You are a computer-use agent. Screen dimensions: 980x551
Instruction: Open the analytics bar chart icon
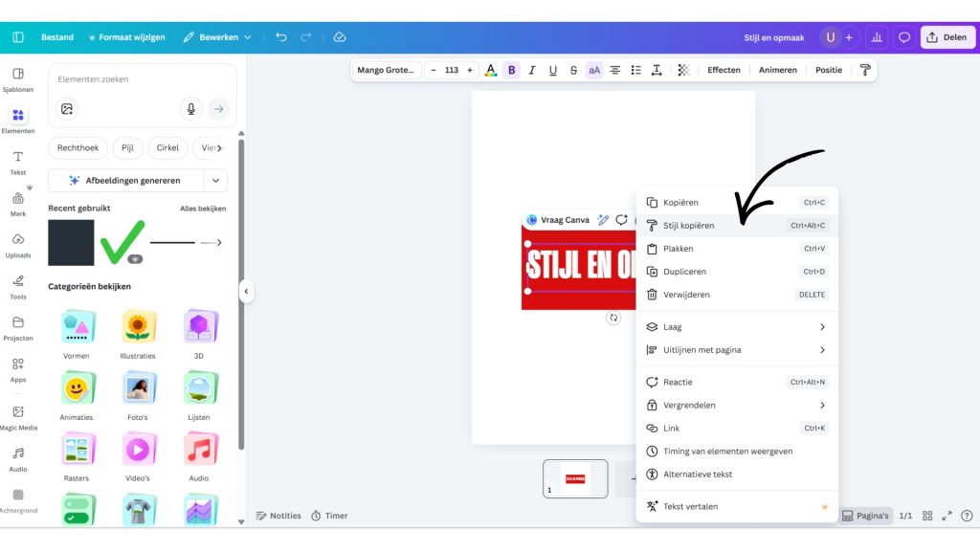[x=877, y=37]
